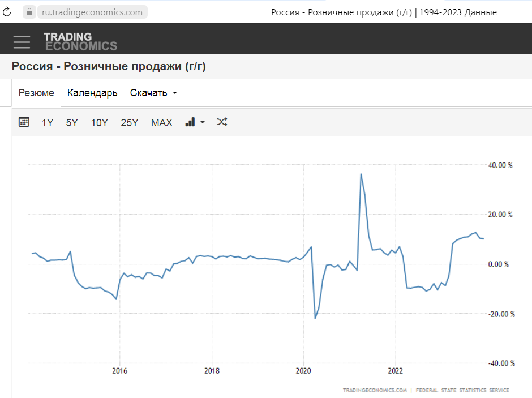The height and width of the screenshot is (398, 532).
Task: Click the ru.tradingeconomics.com address bar
Action: (92, 12)
